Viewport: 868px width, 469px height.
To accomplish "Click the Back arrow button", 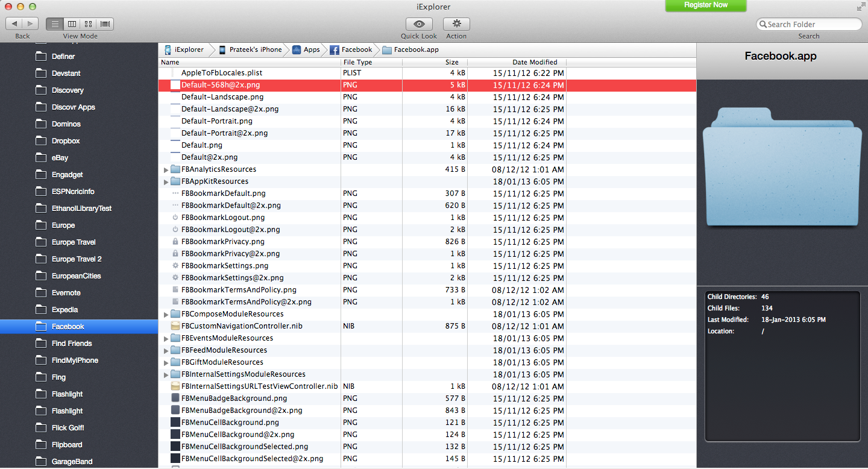I will click(x=14, y=24).
